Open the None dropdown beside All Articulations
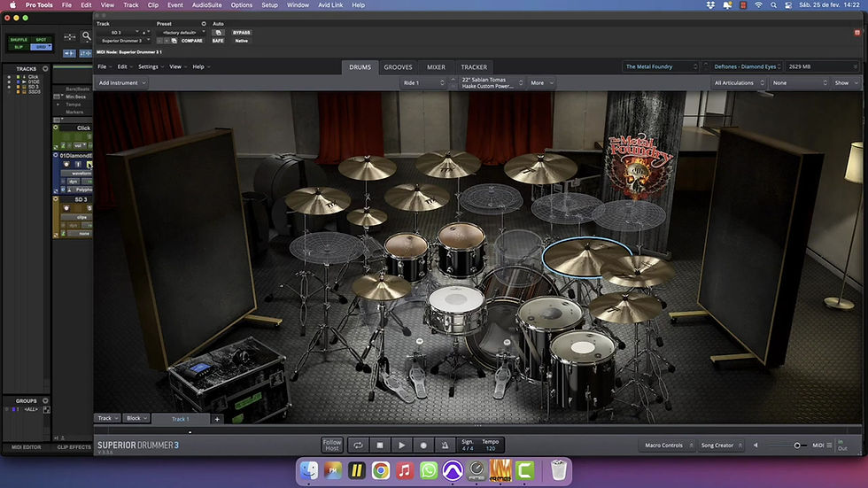Viewport: 868px width, 488px height. [x=799, y=82]
